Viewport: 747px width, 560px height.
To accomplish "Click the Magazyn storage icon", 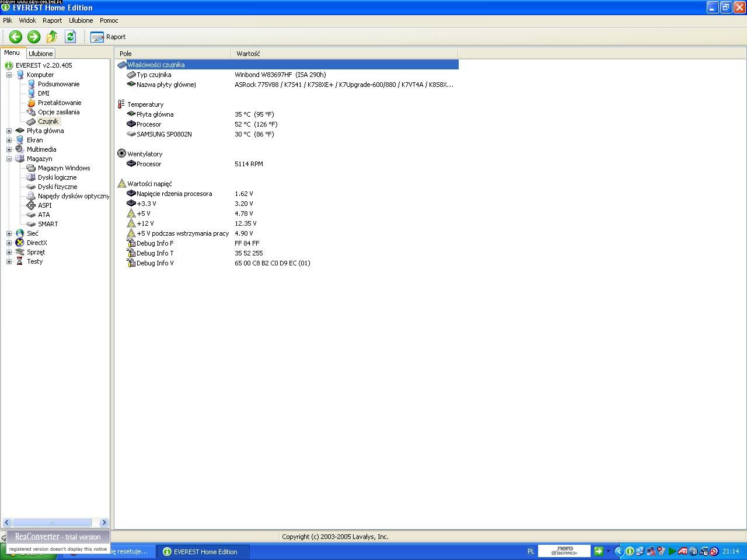I will [x=20, y=159].
